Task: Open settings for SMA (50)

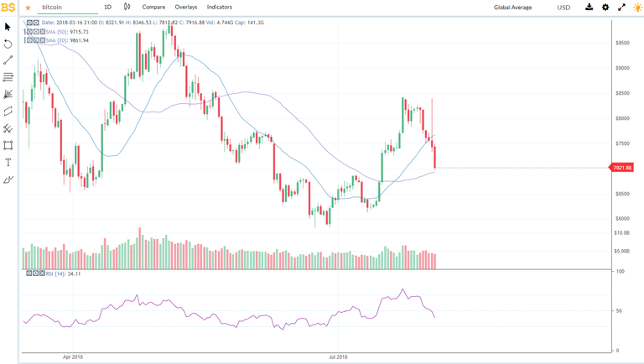Action: click(36, 32)
